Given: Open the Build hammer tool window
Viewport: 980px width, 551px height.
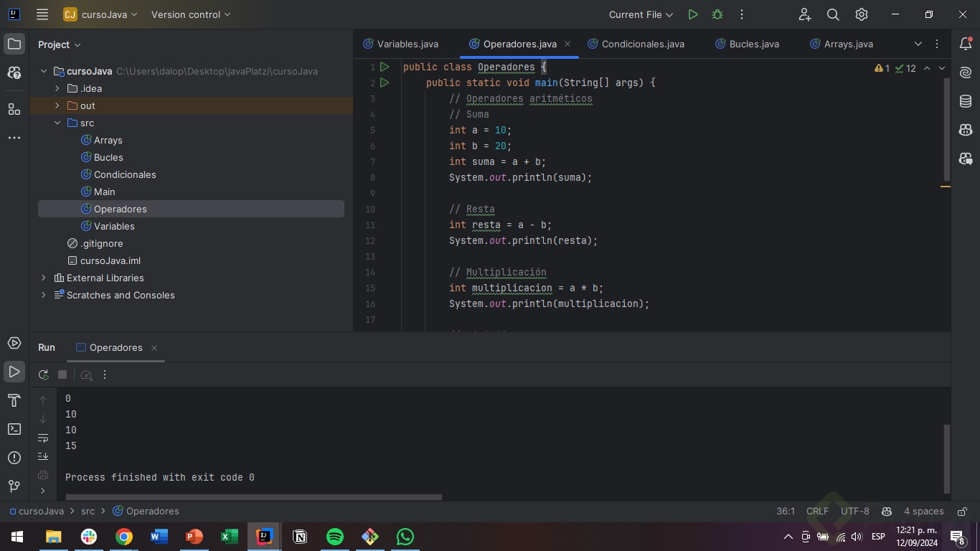Looking at the screenshot, I should click(14, 400).
